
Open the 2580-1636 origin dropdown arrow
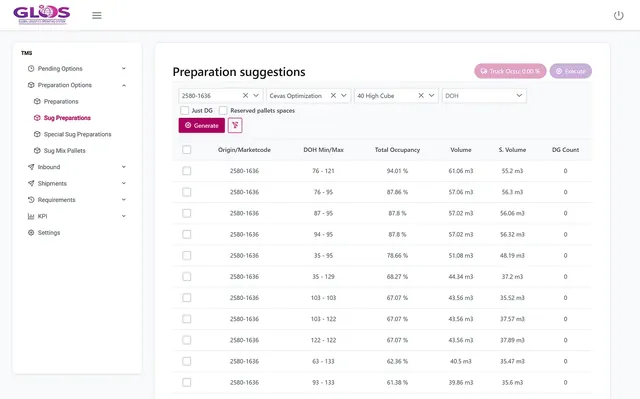coord(256,95)
